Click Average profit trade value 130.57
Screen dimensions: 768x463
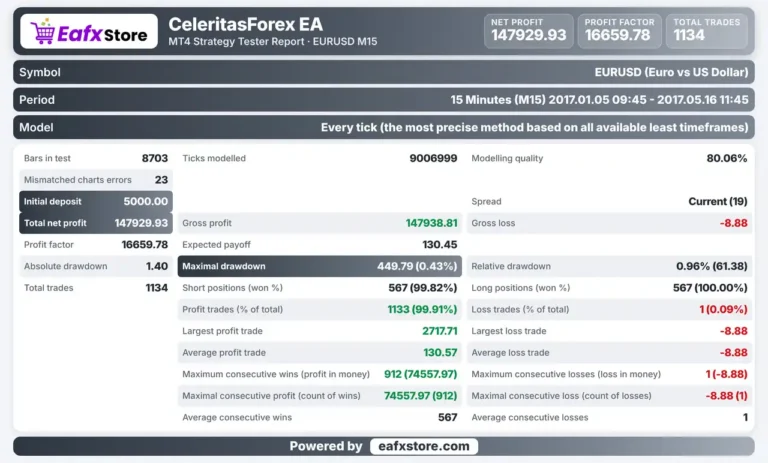click(440, 352)
